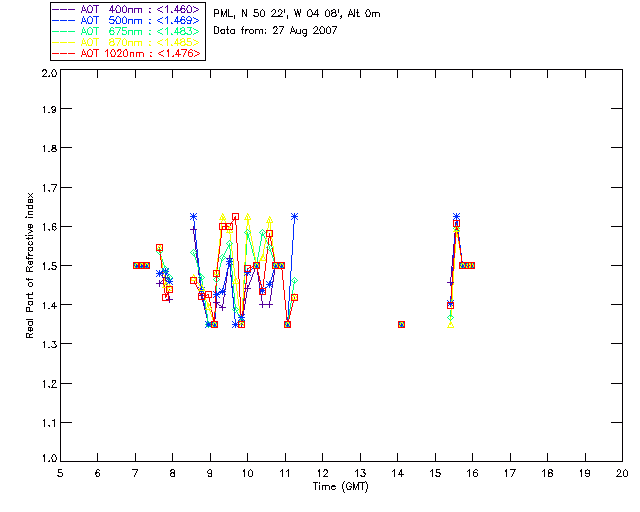Image resolution: width=640 pixels, height=512 pixels.
Task: Click the x-axis tick label 16
Action: click(x=472, y=473)
